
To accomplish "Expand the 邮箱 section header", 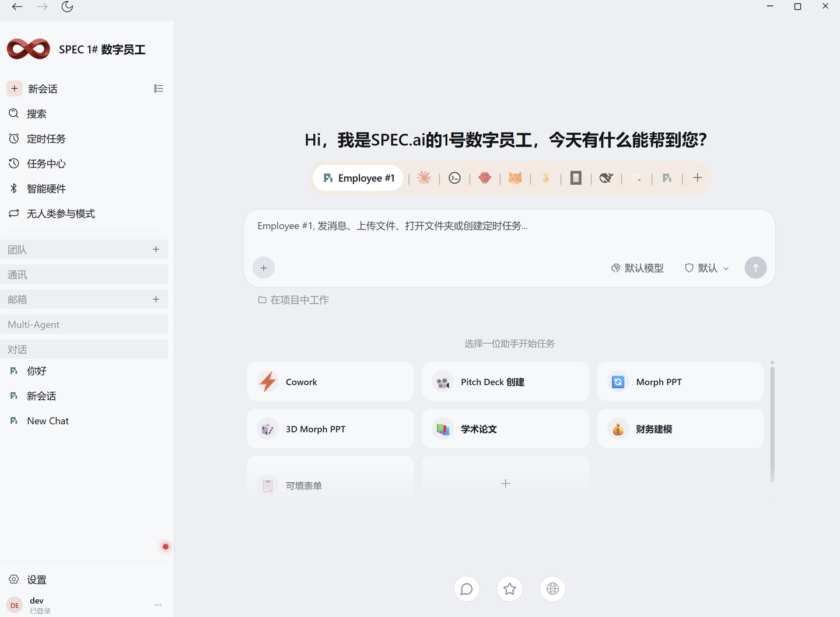I will click(x=84, y=299).
